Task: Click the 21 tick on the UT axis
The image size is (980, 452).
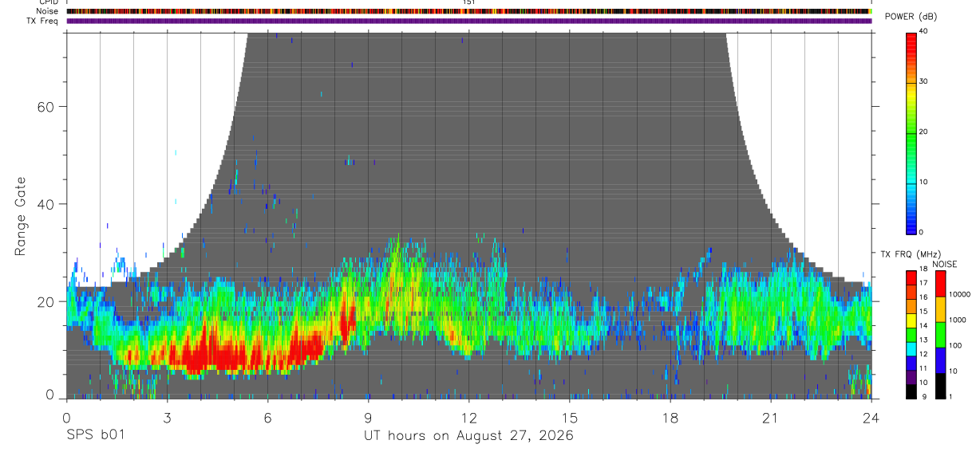Action: pyautogui.click(x=771, y=418)
